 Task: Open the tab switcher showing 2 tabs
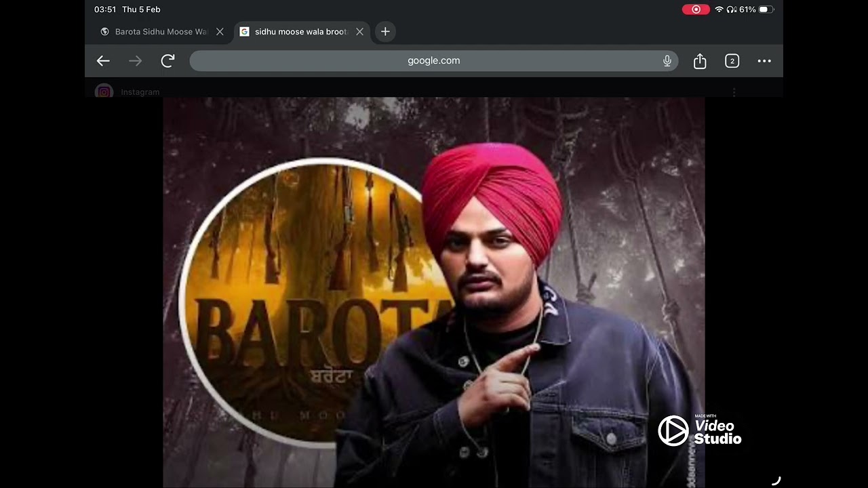pyautogui.click(x=732, y=61)
